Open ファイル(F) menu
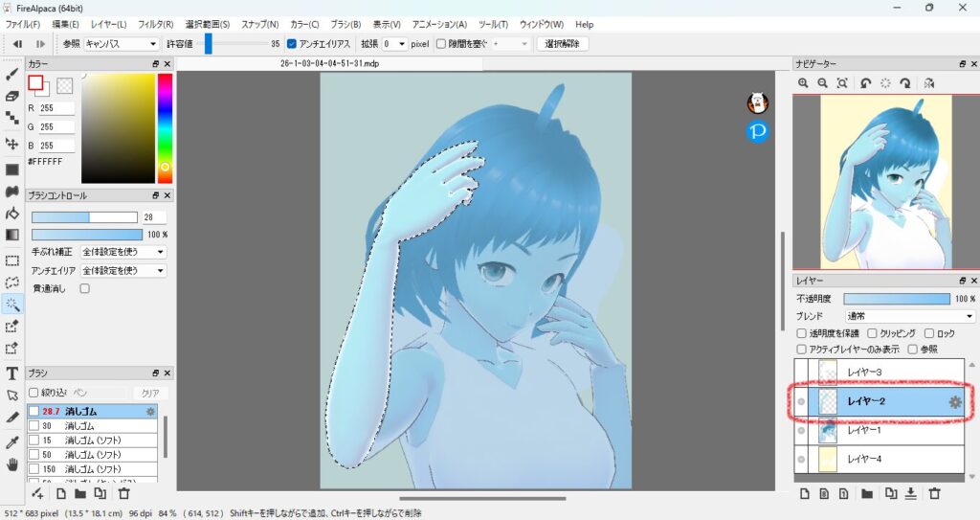The width and height of the screenshot is (980, 520). pos(23,24)
